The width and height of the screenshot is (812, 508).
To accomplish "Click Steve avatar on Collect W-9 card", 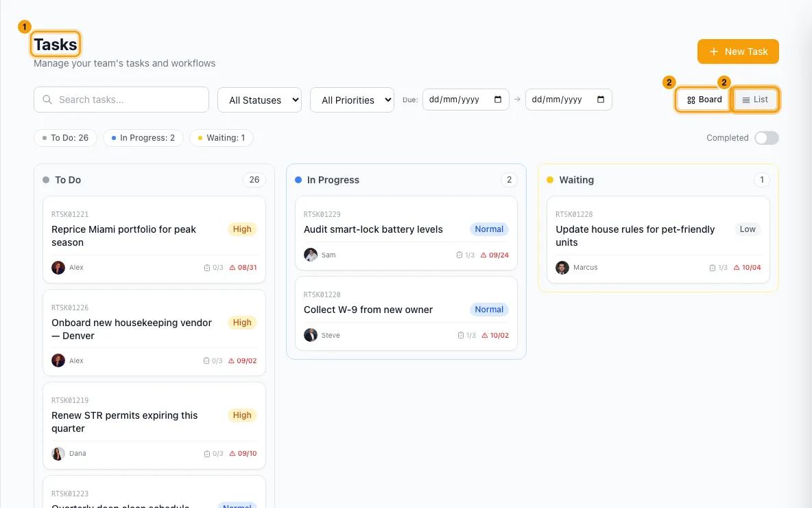I will (310, 335).
